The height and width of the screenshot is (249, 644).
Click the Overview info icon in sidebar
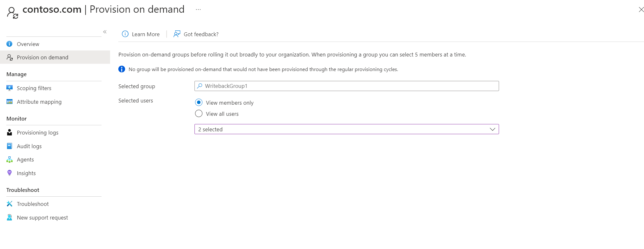(10, 44)
